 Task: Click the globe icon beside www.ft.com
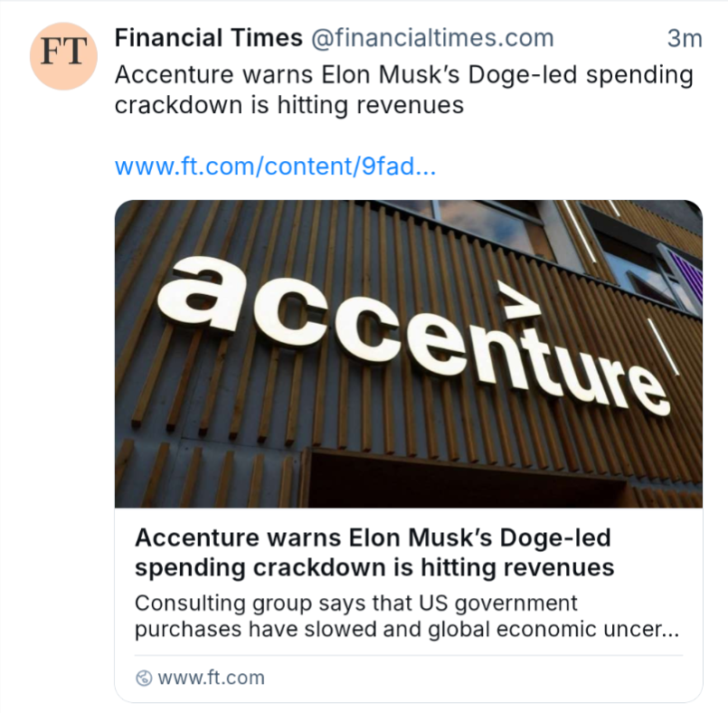point(143,678)
